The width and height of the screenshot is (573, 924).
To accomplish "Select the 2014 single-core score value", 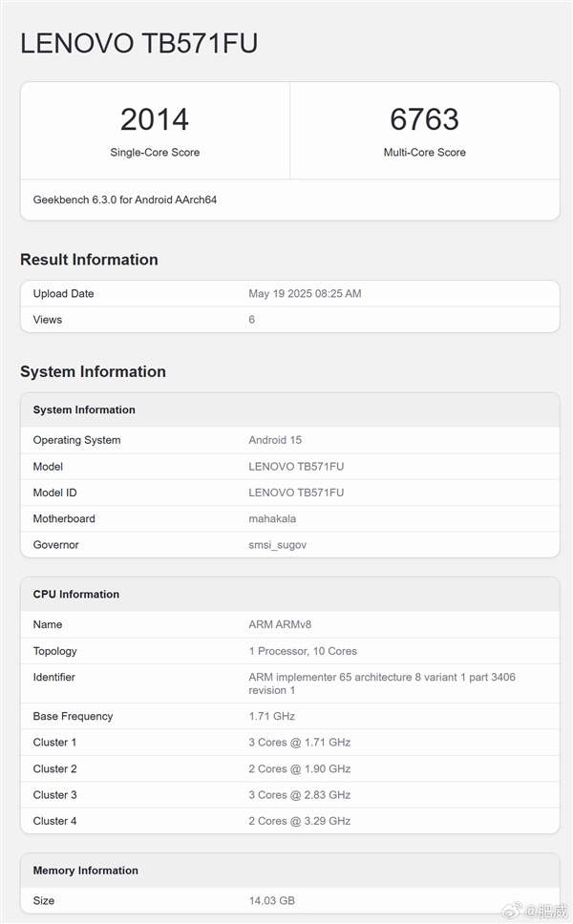I will pos(155,119).
